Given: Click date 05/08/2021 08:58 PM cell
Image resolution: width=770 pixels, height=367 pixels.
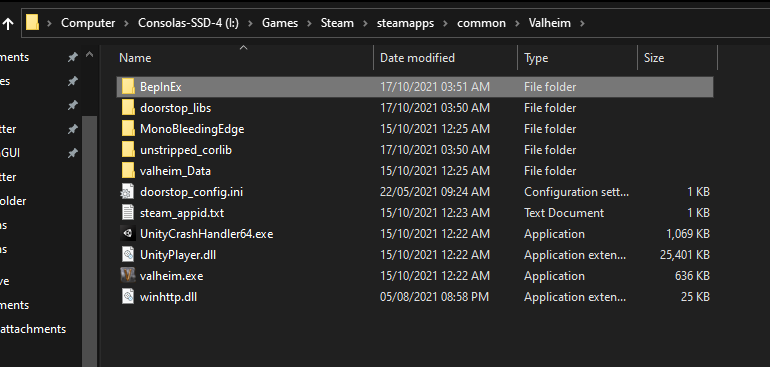Looking at the screenshot, I should coord(435,297).
